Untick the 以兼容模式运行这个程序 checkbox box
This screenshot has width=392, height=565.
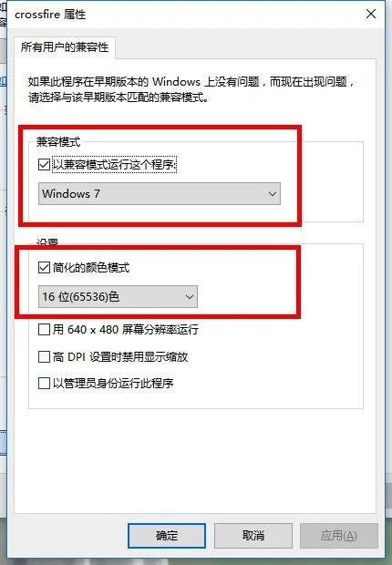pyautogui.click(x=44, y=165)
